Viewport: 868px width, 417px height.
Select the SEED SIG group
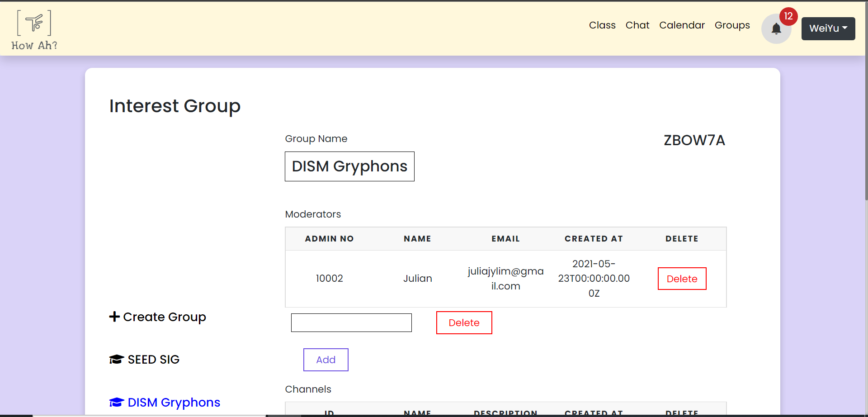153,359
